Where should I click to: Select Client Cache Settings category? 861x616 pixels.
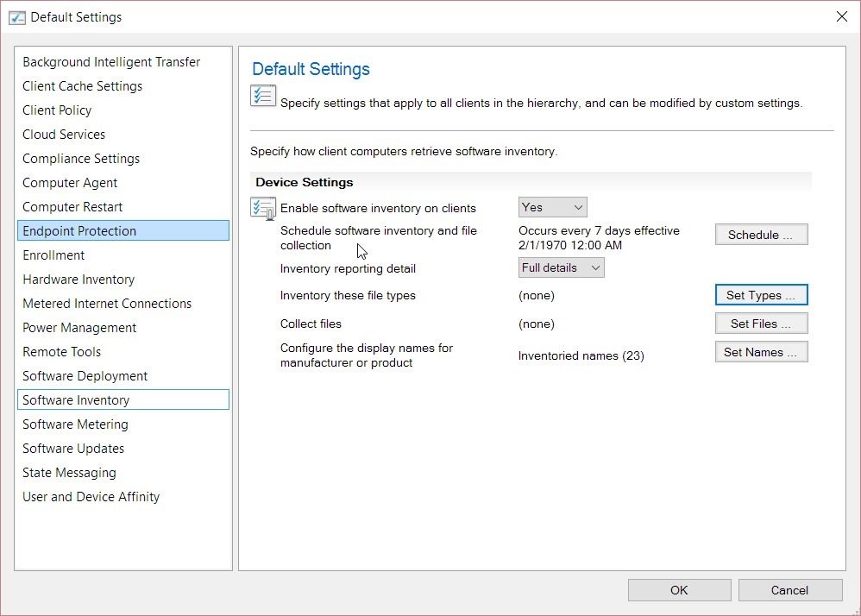coord(123,86)
